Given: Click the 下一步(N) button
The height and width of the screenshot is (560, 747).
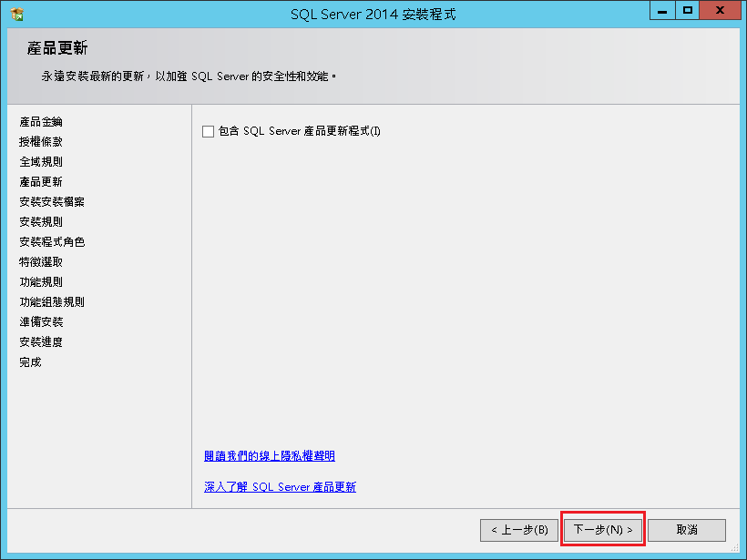Looking at the screenshot, I should point(603,530).
